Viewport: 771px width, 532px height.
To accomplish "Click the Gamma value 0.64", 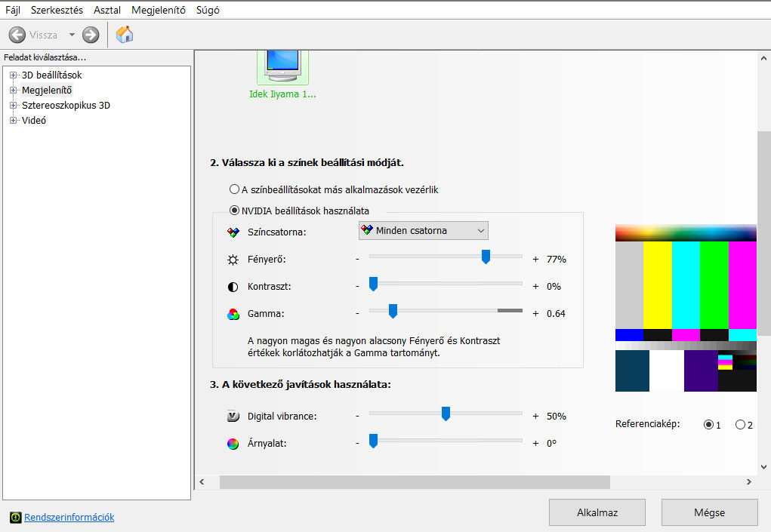I will (556, 313).
